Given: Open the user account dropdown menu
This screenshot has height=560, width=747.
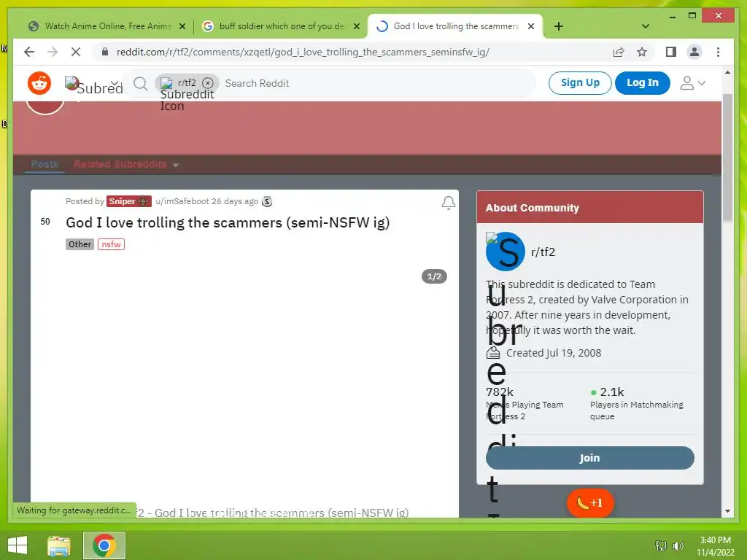Looking at the screenshot, I should coord(692,83).
